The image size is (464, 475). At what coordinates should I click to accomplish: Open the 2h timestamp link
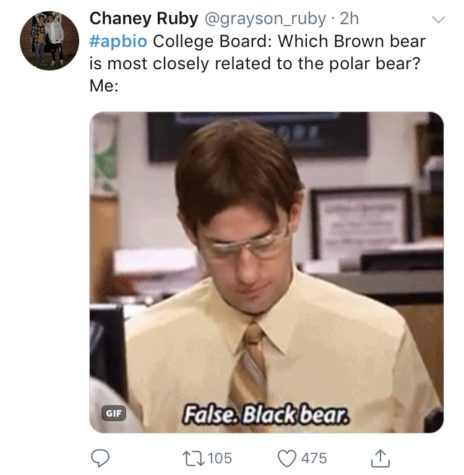[349, 18]
